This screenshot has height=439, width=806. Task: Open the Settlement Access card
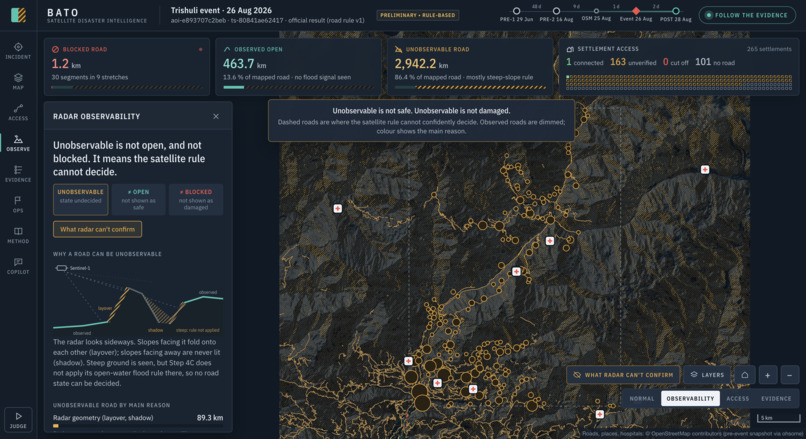pyautogui.click(x=679, y=67)
